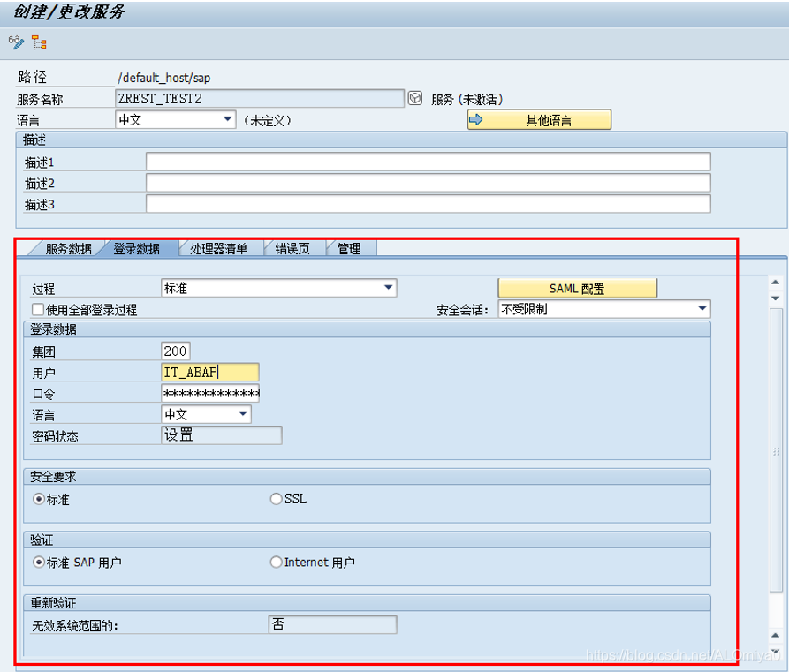Switch to the 错误页 tab
The width and height of the screenshot is (789, 672).
(x=292, y=248)
